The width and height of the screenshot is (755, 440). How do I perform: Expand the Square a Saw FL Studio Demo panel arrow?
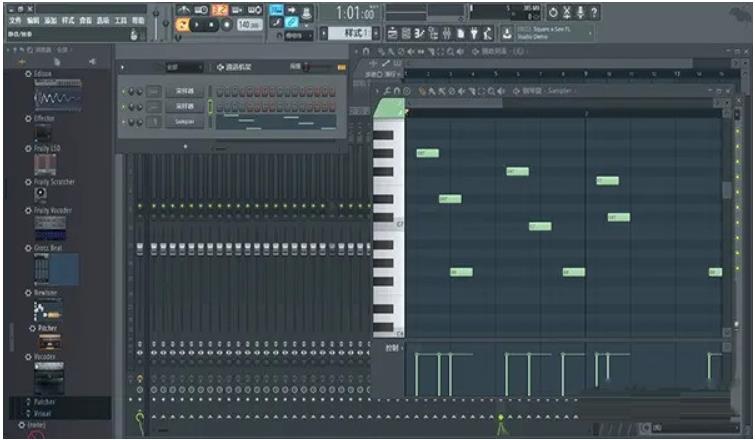[590, 33]
